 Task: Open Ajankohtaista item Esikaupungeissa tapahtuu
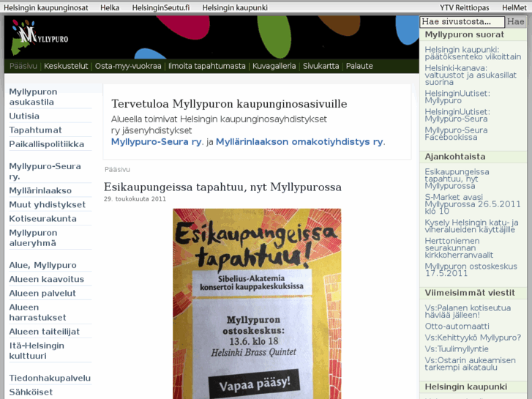457,179
